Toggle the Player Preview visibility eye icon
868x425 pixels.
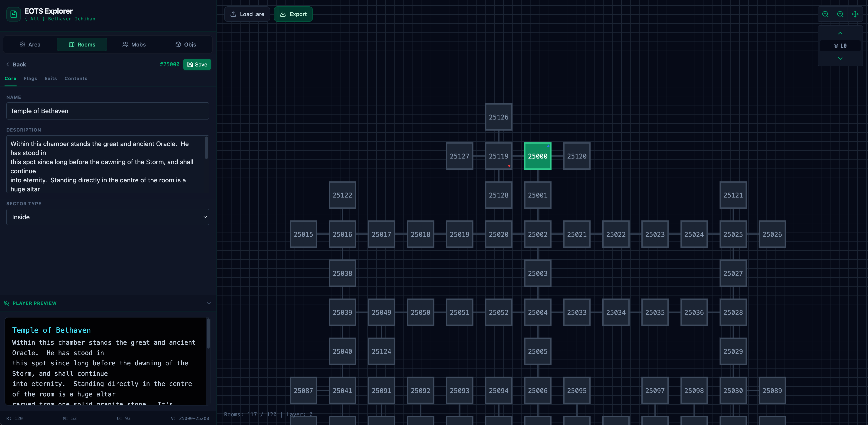click(6, 303)
